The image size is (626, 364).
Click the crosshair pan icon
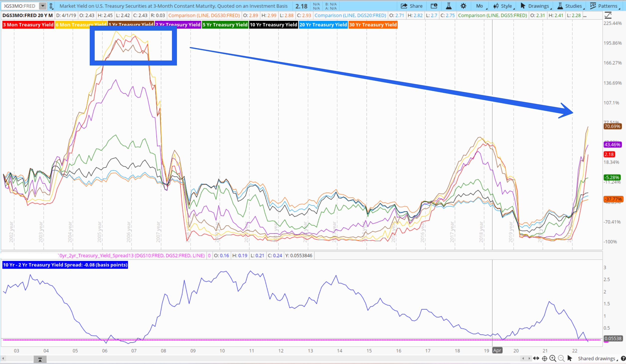(545, 358)
